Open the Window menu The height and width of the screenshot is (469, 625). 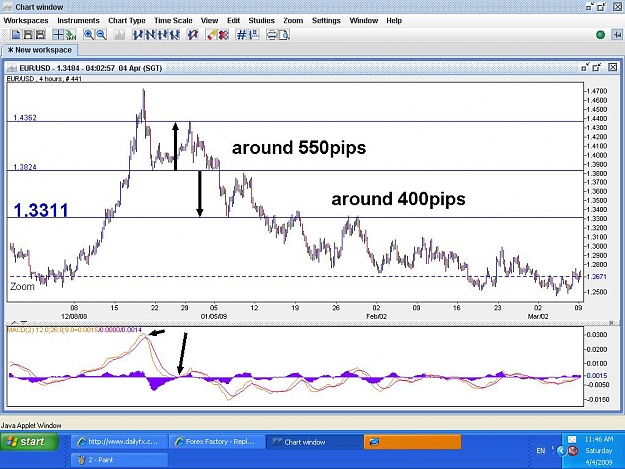pyautogui.click(x=364, y=21)
